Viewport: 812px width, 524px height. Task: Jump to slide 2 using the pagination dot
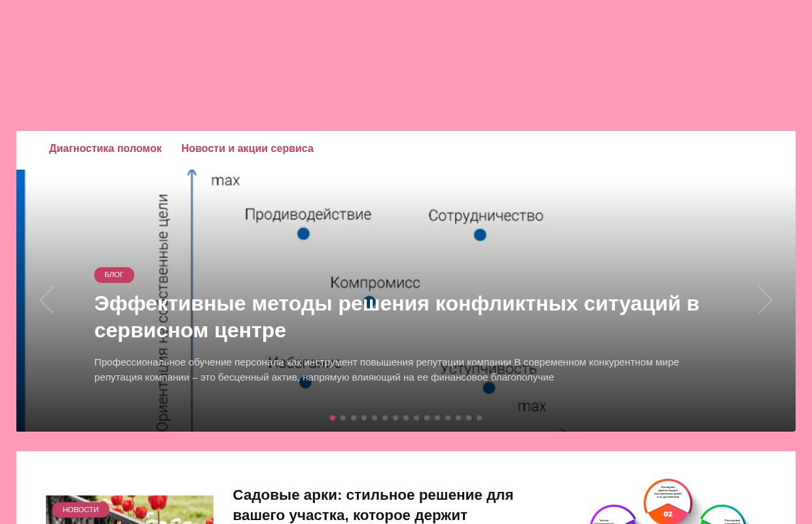(343, 418)
